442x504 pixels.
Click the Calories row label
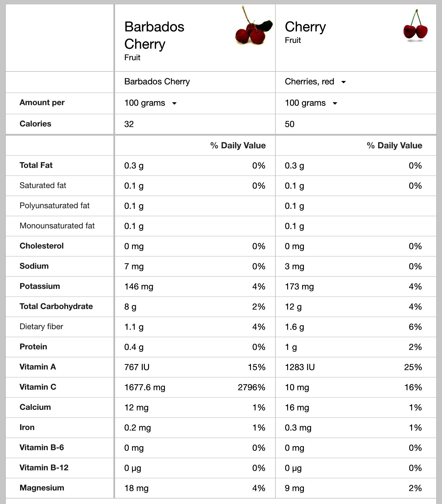pyautogui.click(x=35, y=124)
